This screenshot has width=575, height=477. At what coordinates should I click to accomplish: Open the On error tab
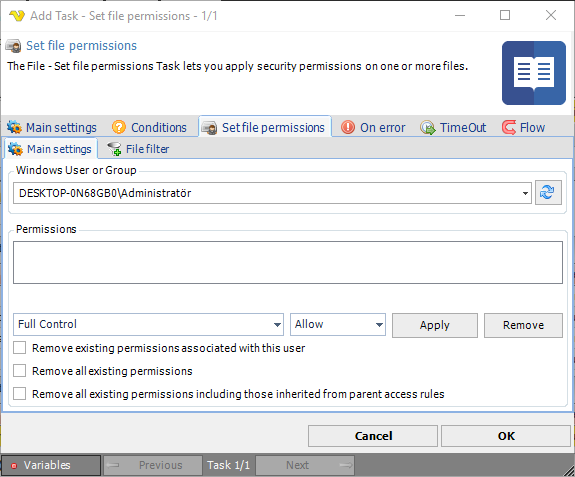click(x=373, y=127)
